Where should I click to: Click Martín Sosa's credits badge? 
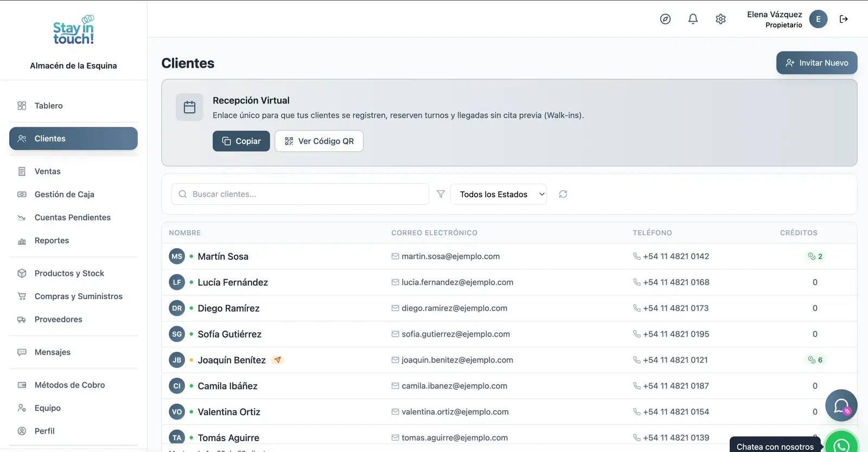click(815, 256)
